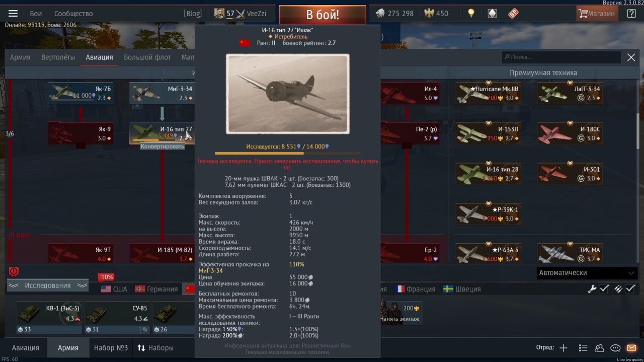Select the Швеция nation flag
644x362 pixels.
coord(462,289)
